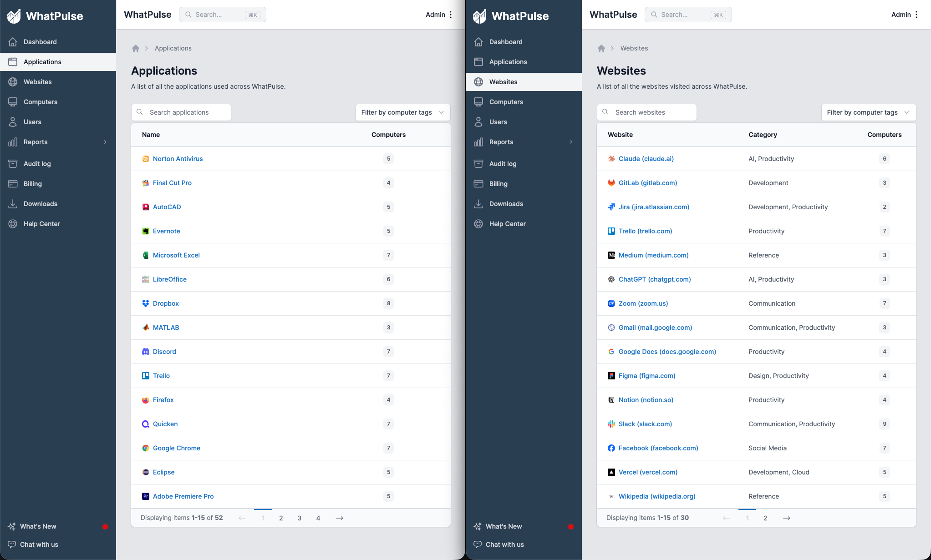Click the Dropbox app icon
The image size is (931, 560).
tap(146, 303)
